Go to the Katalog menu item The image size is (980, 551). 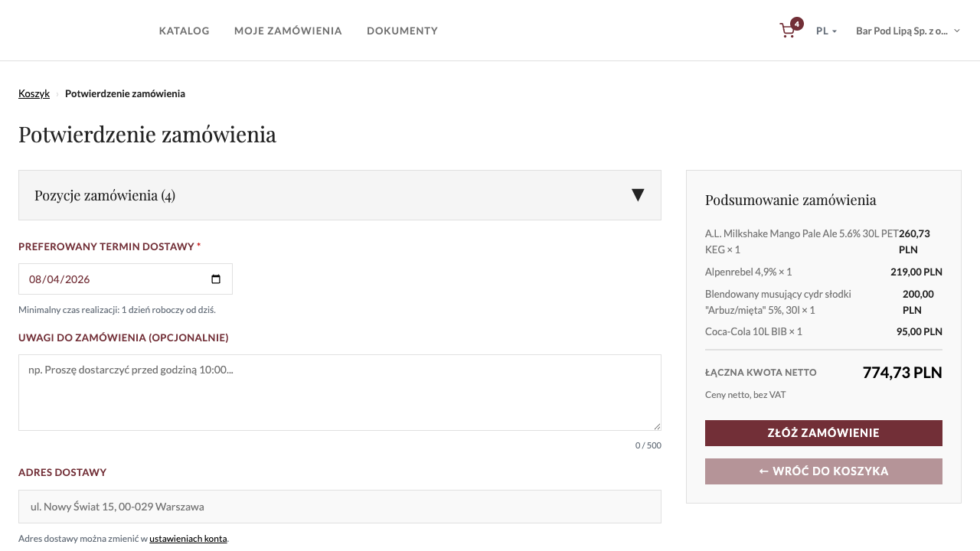click(185, 31)
